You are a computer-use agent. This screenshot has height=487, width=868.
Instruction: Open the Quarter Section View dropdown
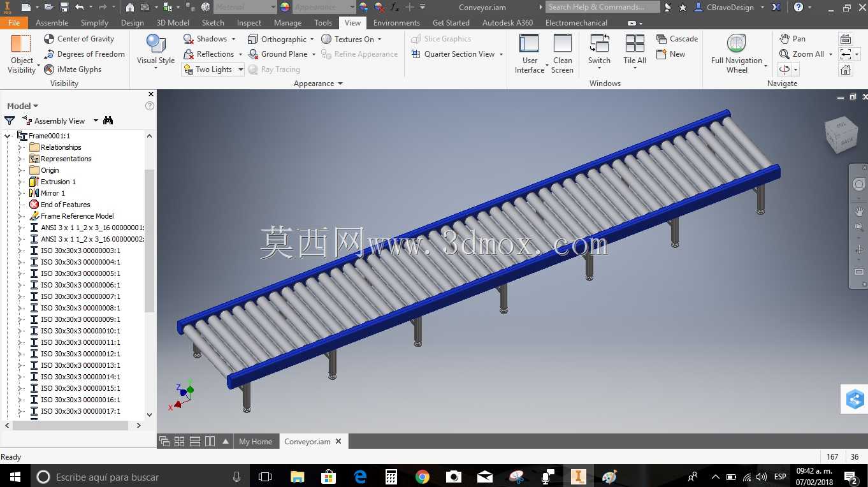click(x=501, y=54)
